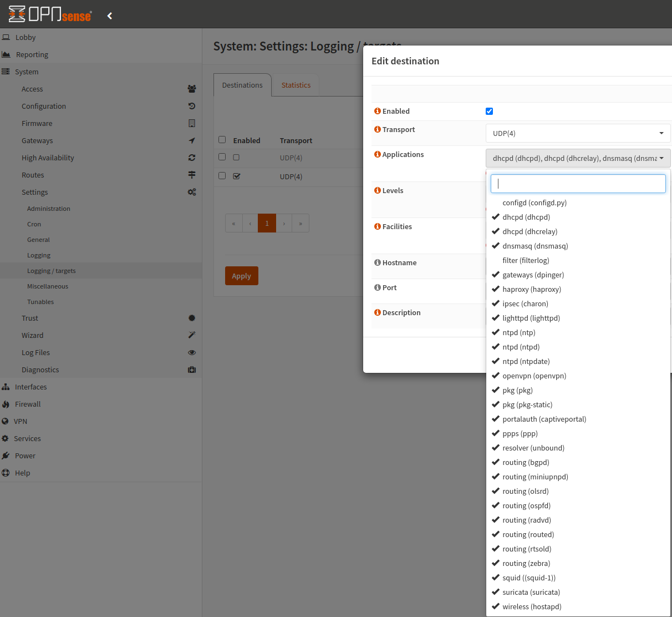Toggle the Enabled checkbox in Edit destination
Screen dimensions: 672x617
coord(489,111)
